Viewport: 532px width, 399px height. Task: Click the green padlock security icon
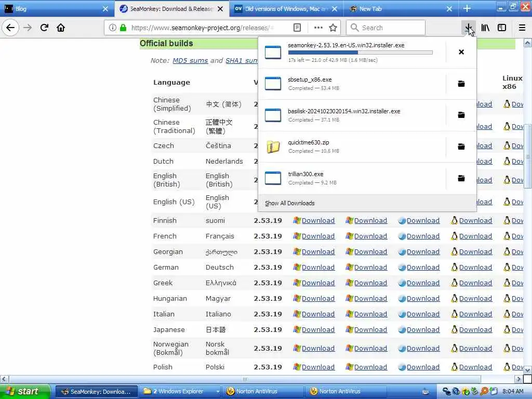coord(123,28)
